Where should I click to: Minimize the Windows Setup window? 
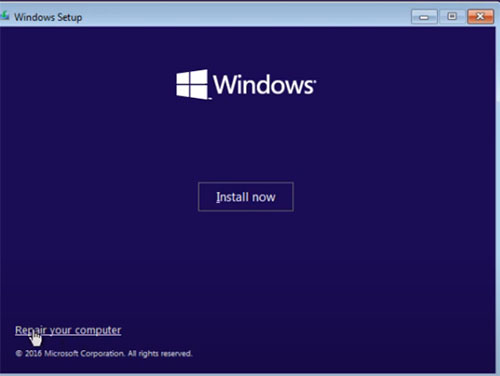(424, 17)
